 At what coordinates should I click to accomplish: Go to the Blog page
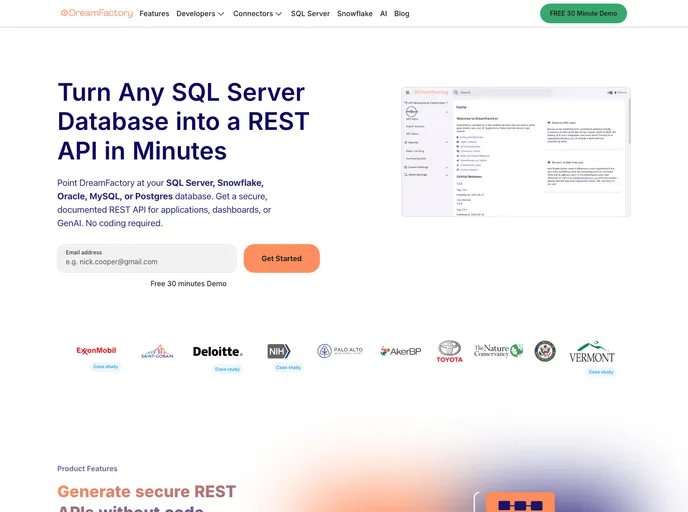click(x=401, y=14)
